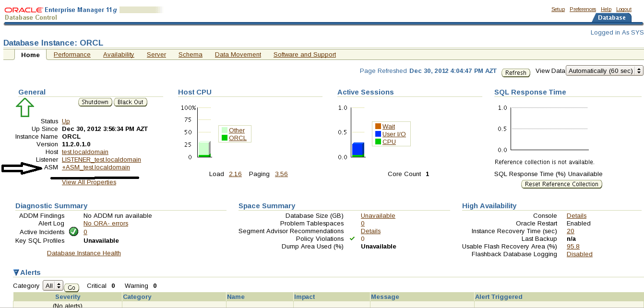Click the blue User I/O legend swatch
The image size is (644, 308).
pyautogui.click(x=378, y=134)
